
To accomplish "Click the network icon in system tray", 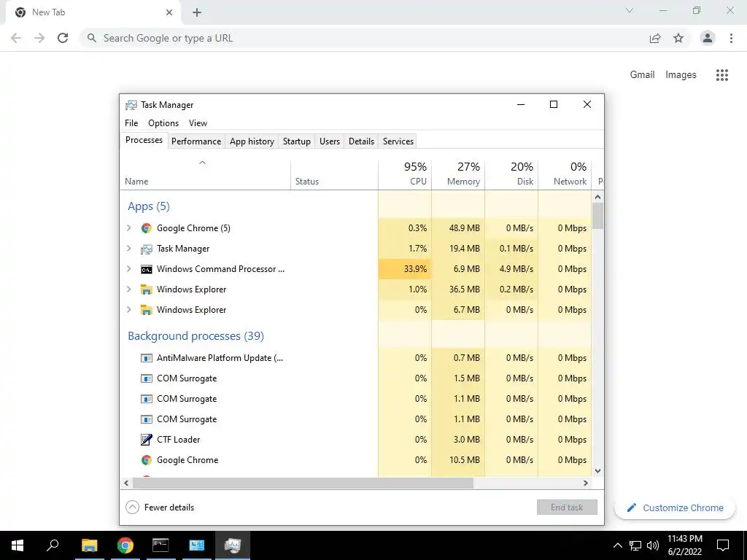I will (x=635, y=545).
